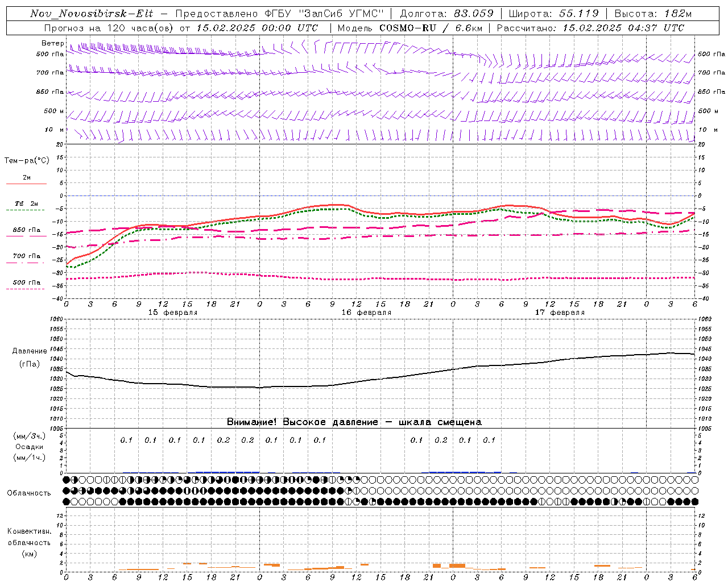Viewport: 728px width, 582px height.
Task: Click the '500 гПа' temperature legend entry
Action: tap(27, 282)
